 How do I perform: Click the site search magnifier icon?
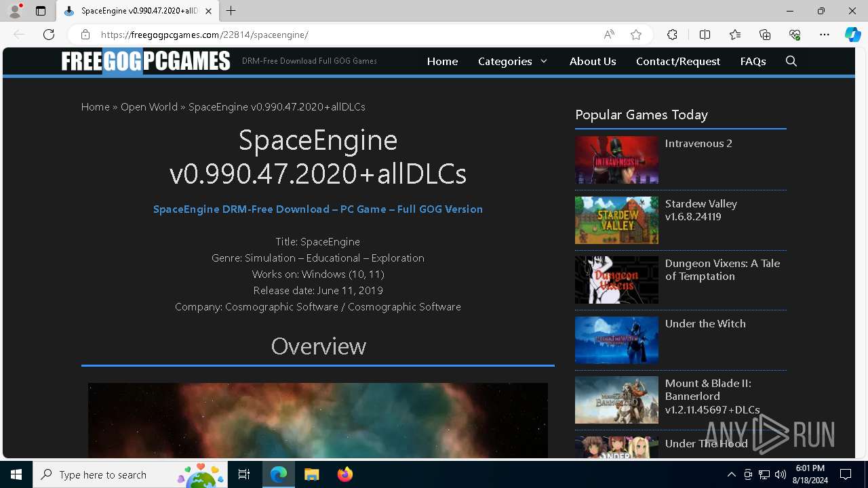(x=791, y=61)
